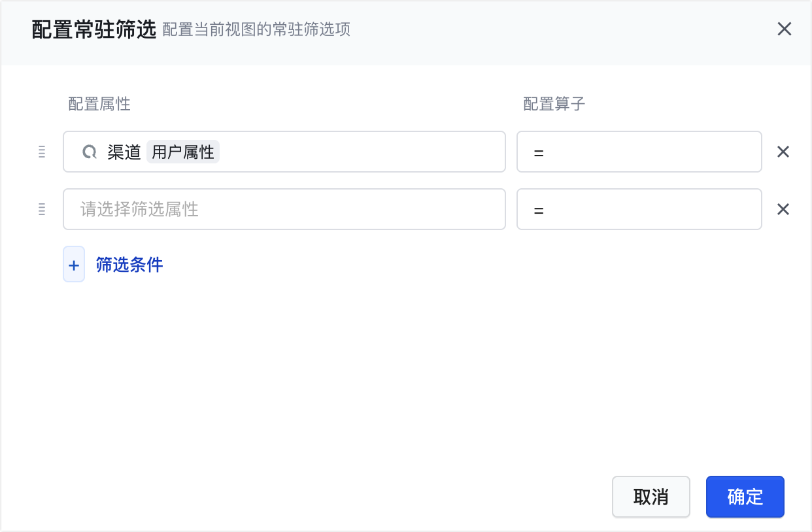Open the 渠道 用户属性 attribute dropdown
Viewport: 812px width, 532px height.
coord(284,152)
